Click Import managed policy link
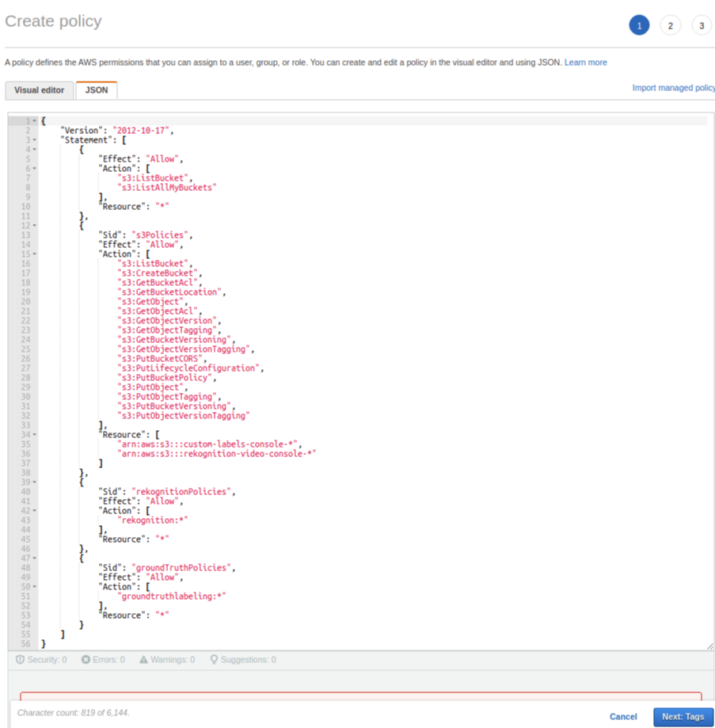The width and height of the screenshot is (715, 728). [674, 88]
